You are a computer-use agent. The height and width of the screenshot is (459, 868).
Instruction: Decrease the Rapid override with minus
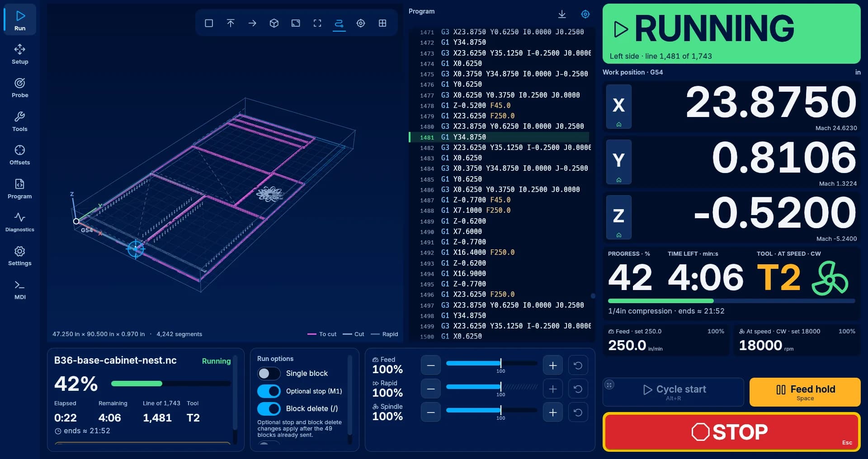click(431, 389)
